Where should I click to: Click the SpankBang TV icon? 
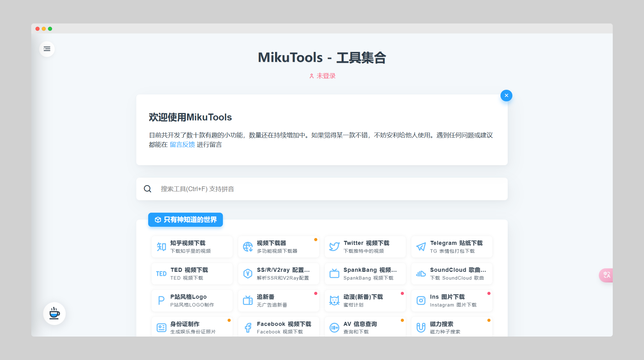click(x=335, y=274)
